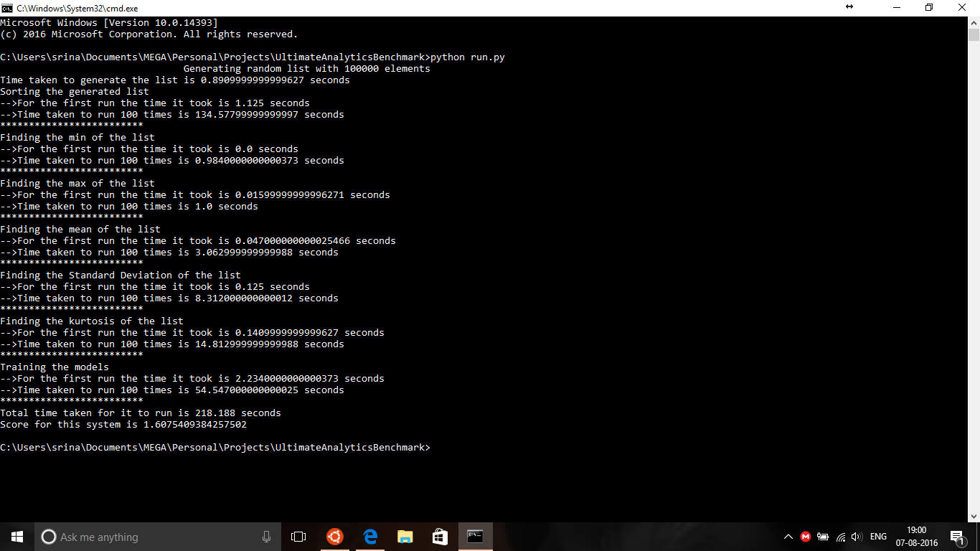The height and width of the screenshot is (551, 980).
Task: Click the 'python run.py' command text
Action: coord(468,57)
